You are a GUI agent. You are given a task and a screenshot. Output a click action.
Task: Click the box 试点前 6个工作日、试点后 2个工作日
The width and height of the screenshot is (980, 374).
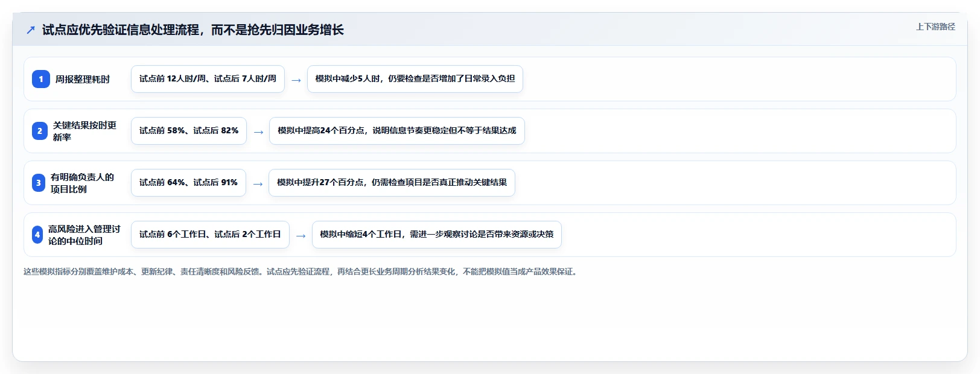coord(210,235)
